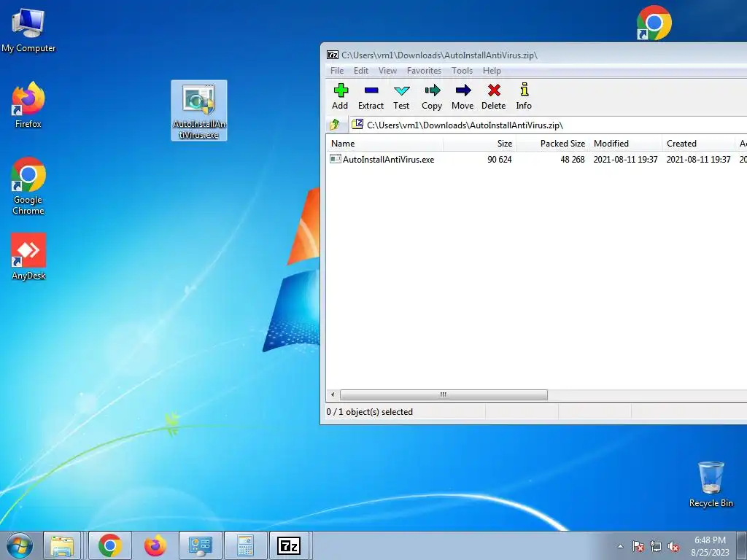Click the modified date 2021-08-11 19:37

[x=625, y=160]
